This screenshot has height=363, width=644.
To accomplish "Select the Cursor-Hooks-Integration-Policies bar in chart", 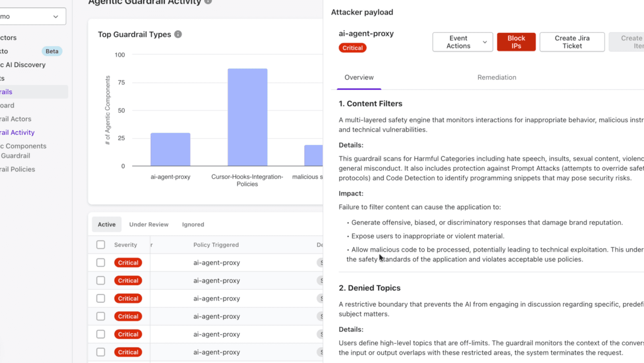I will coord(248,117).
